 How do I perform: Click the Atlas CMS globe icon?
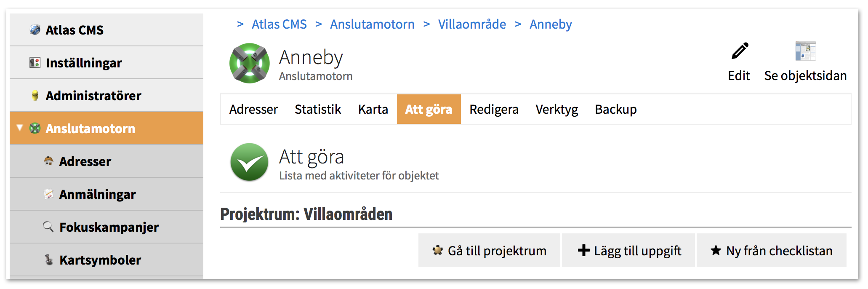[x=35, y=29]
